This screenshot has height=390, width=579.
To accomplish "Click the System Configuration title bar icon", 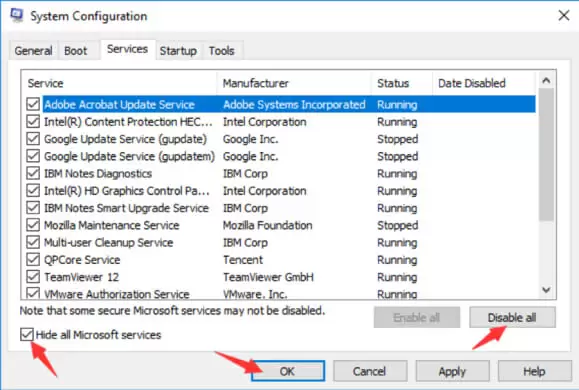I will [x=17, y=15].
